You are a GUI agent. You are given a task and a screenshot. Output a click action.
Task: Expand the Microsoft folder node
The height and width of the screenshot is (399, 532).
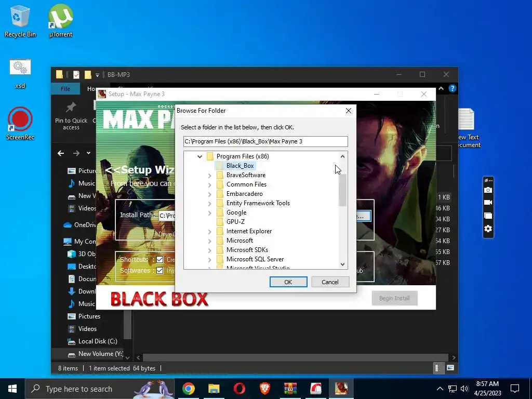(210, 241)
